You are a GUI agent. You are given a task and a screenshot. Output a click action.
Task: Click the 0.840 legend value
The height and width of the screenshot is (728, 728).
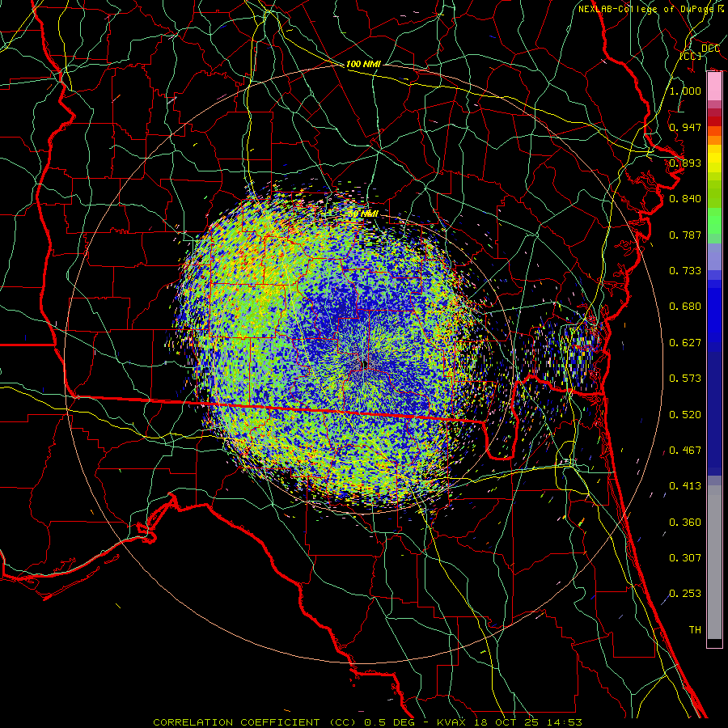tap(685, 199)
